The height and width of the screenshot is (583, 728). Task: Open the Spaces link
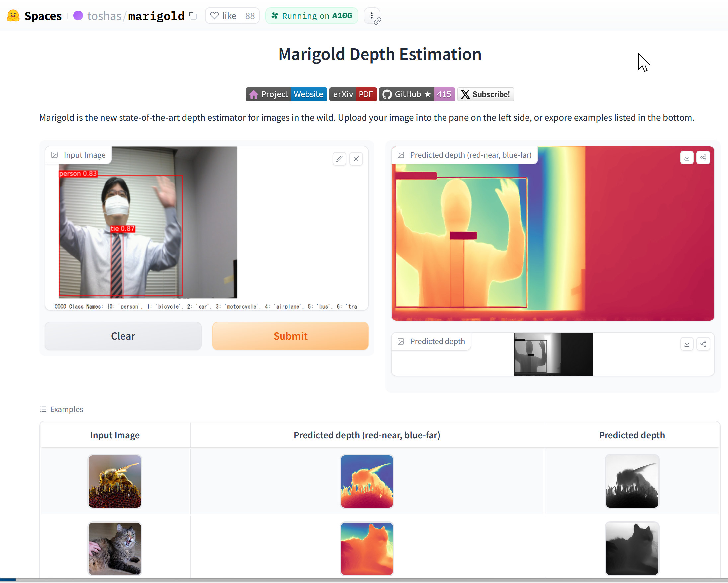[43, 16]
